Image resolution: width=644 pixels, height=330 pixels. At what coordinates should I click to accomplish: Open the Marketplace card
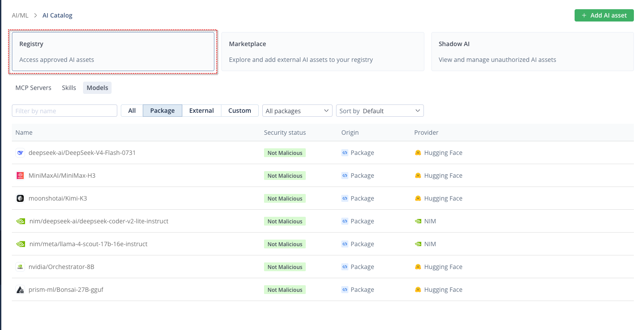[323, 51]
